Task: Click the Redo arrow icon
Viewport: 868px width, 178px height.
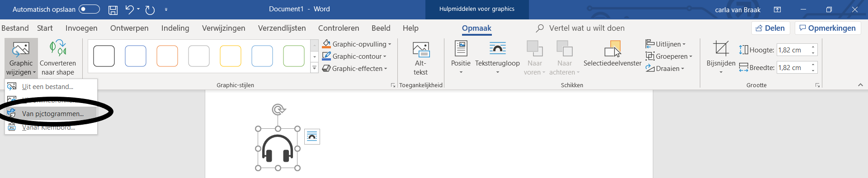Action: coord(150,9)
